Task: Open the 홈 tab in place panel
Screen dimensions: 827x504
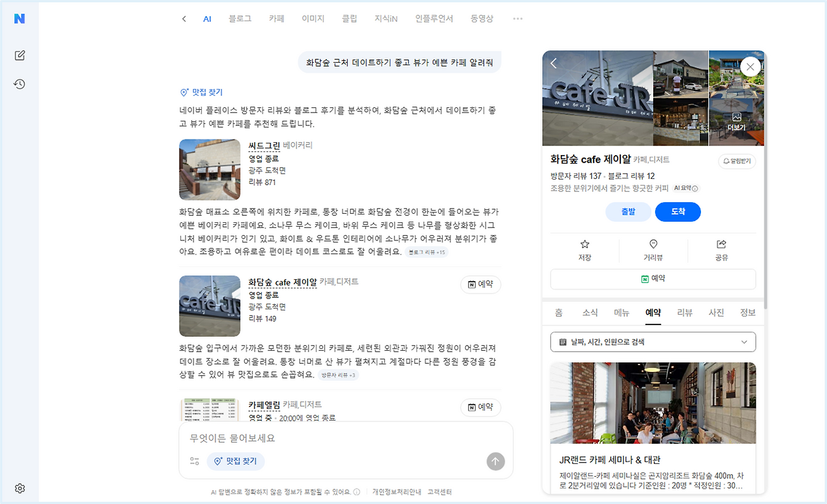Action: 559,313
